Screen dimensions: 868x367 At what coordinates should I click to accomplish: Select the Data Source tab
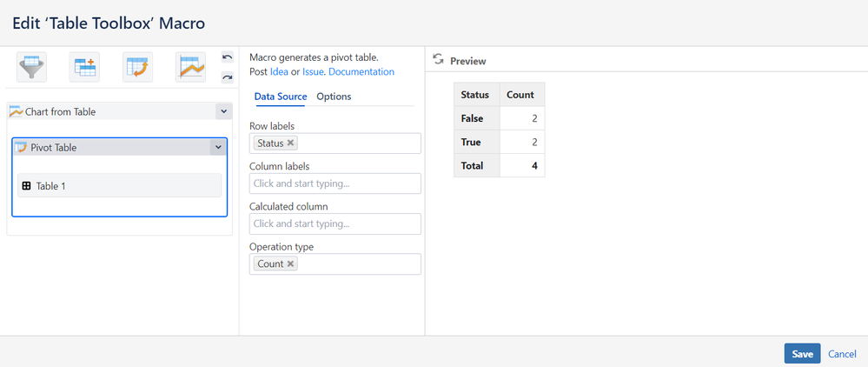coord(281,97)
